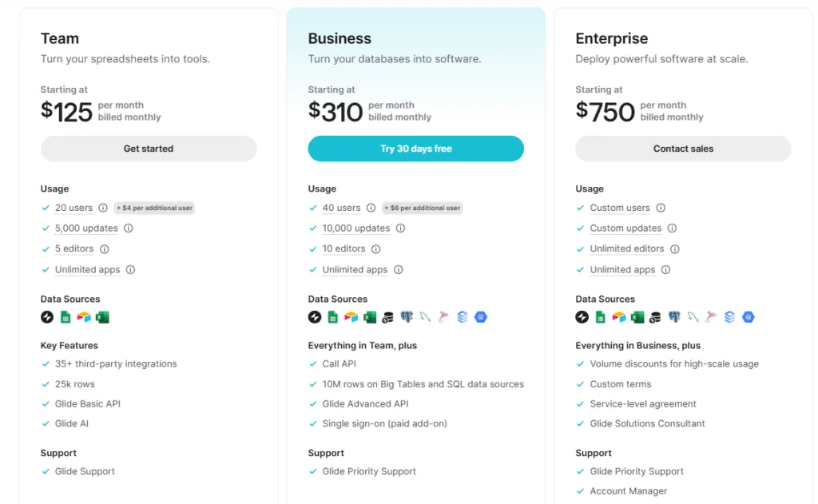Click the BigQuery icon in Enterprise plan
Viewport: 818px width, 504px height.
click(x=748, y=317)
